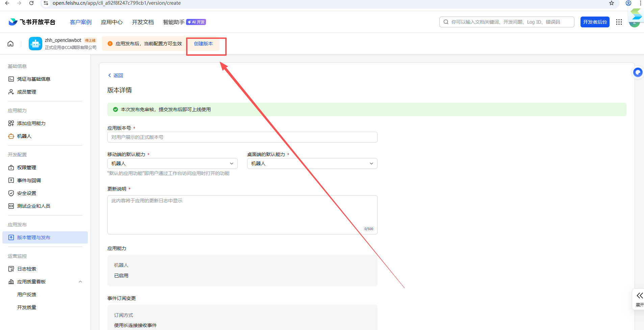Select 版本管理与发布 in sidebar

45,237
